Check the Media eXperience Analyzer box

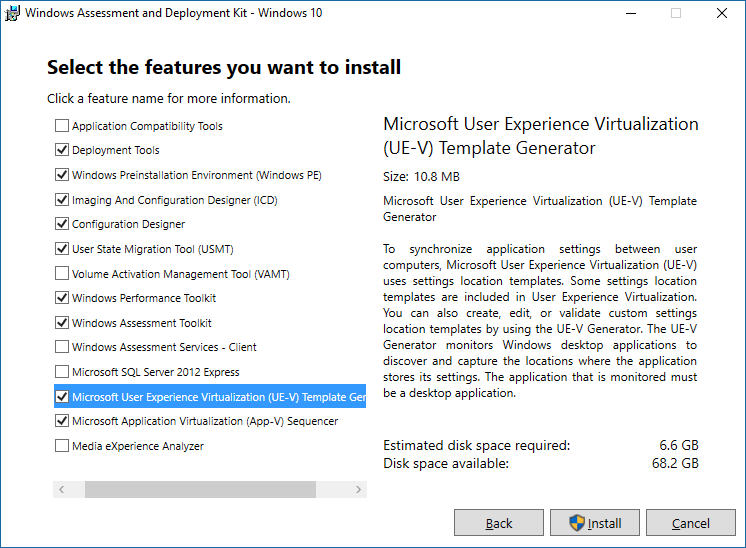point(62,446)
